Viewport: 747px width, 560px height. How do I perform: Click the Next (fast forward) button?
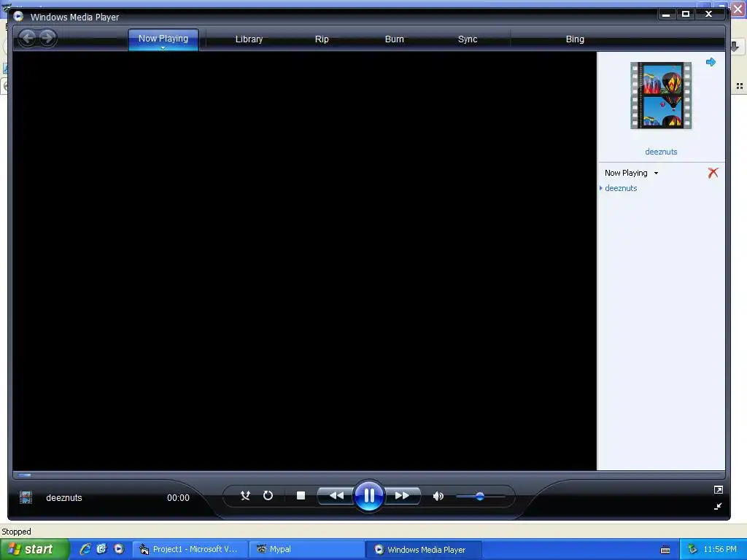402,496
